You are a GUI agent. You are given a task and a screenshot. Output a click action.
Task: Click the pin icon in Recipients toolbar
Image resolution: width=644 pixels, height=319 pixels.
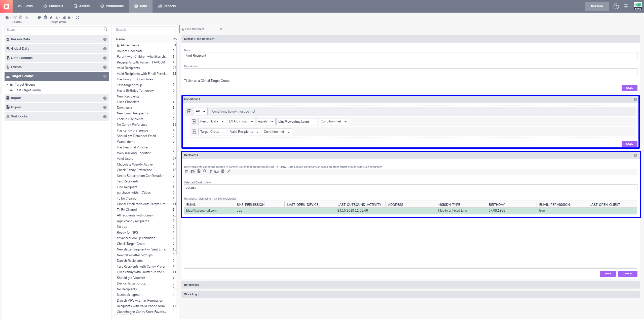pos(229,171)
